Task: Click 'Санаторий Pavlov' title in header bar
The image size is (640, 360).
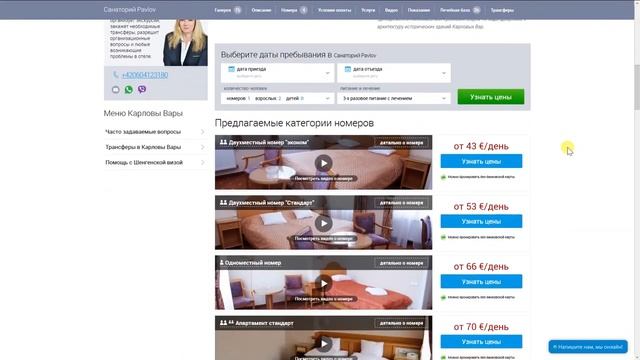Action: (129, 9)
